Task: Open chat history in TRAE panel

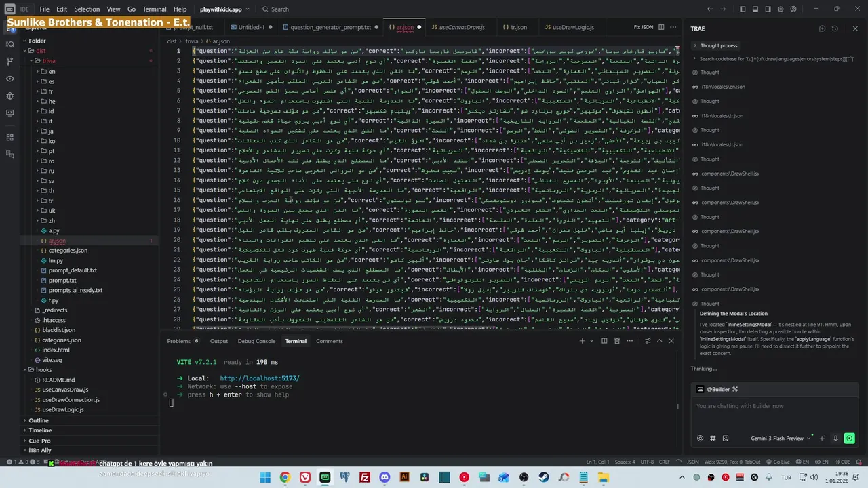Action: [835, 28]
